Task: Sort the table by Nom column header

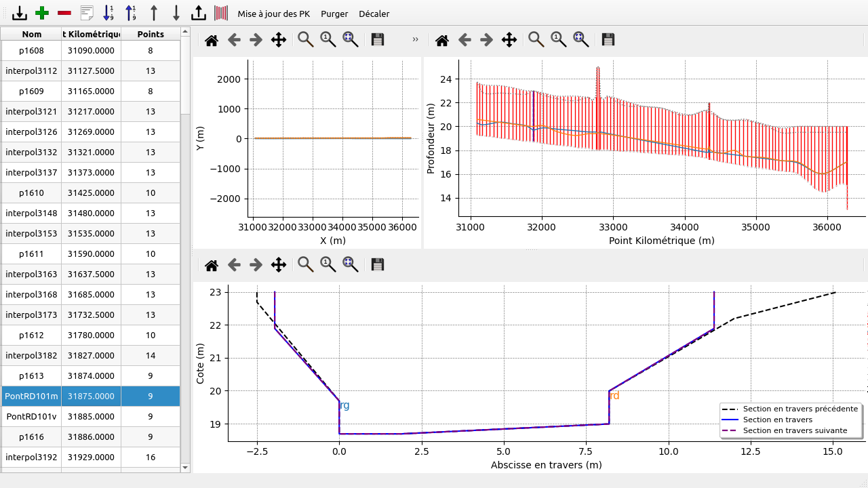Action: (x=31, y=34)
